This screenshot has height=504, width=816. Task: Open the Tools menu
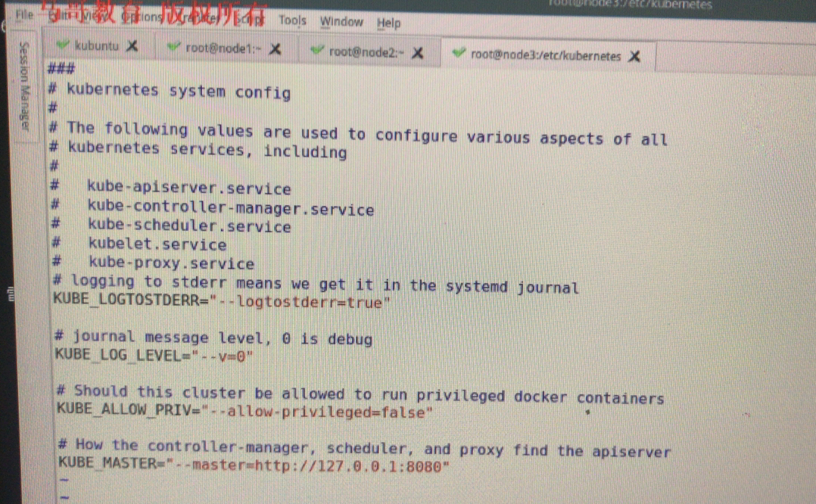tap(292, 20)
